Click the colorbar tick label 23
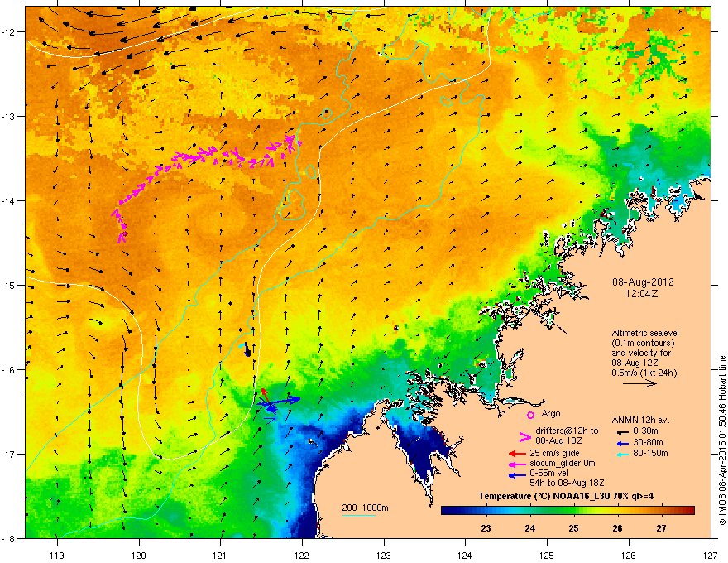Image resolution: width=728 pixels, height=563 pixels. (x=486, y=528)
